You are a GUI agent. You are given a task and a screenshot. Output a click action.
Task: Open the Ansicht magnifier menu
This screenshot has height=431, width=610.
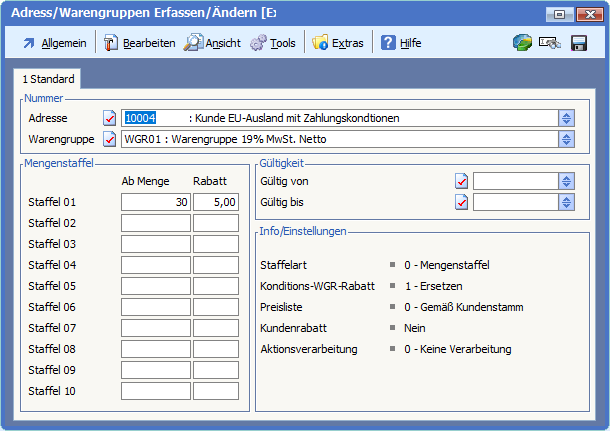(212, 43)
